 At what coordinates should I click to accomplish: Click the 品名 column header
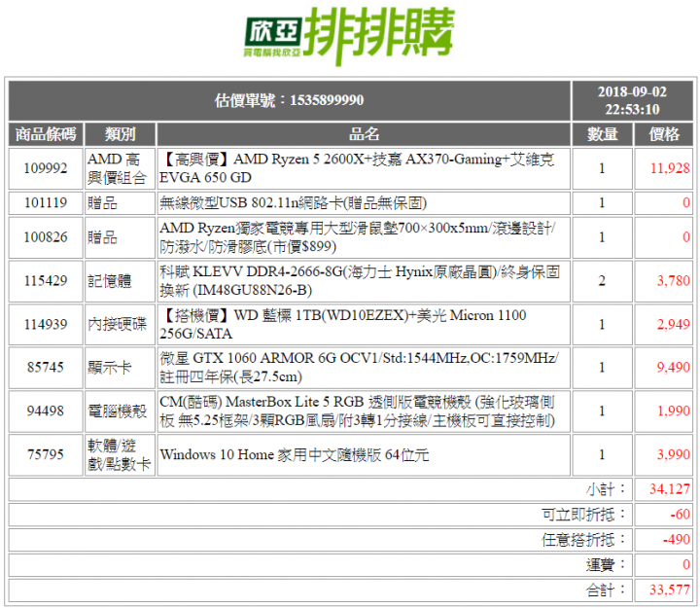[364, 134]
